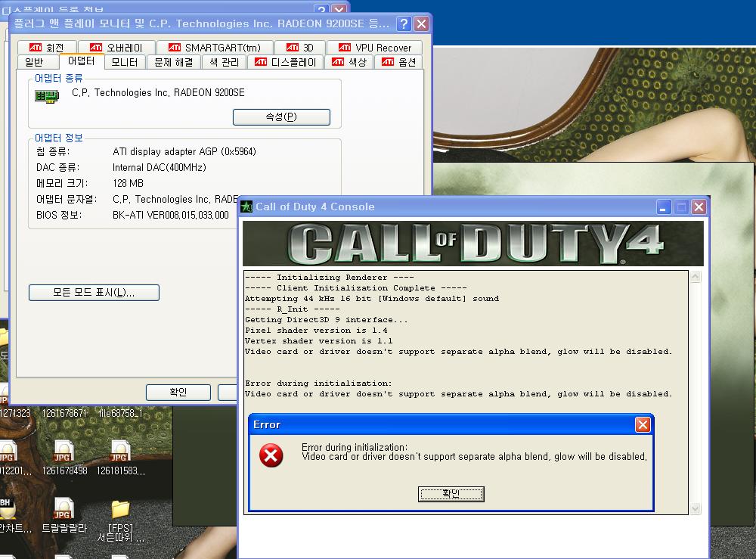The image size is (756, 559).
Task: Click the red error X icon in the Error dialog
Action: point(271,455)
